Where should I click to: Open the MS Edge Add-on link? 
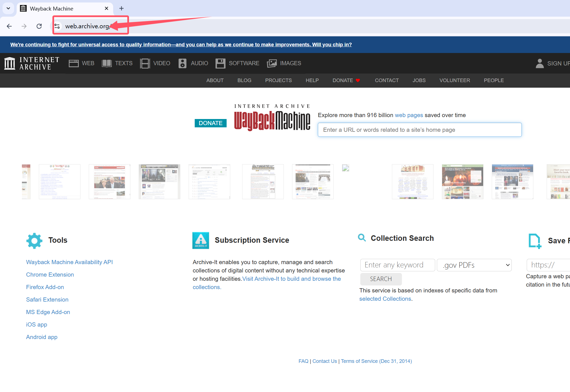pyautogui.click(x=48, y=312)
